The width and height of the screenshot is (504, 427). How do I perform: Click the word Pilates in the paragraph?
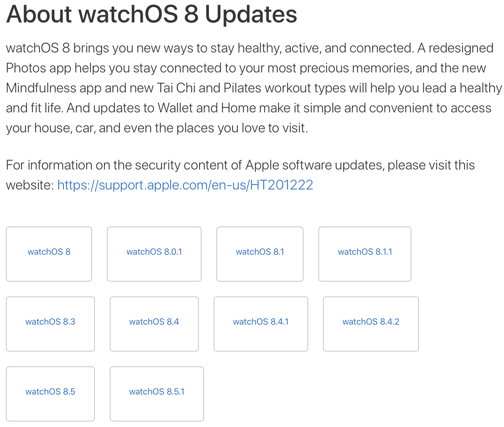(x=242, y=88)
